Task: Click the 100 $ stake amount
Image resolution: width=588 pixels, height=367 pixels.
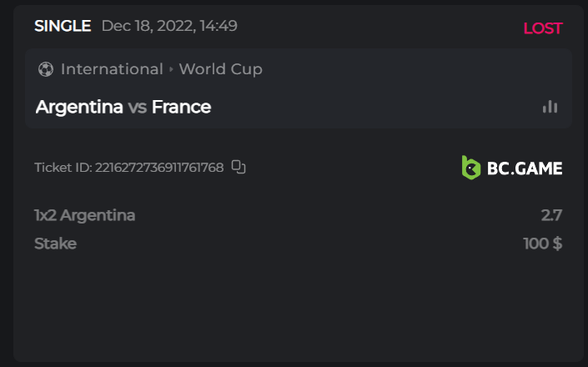Action: [542, 244]
